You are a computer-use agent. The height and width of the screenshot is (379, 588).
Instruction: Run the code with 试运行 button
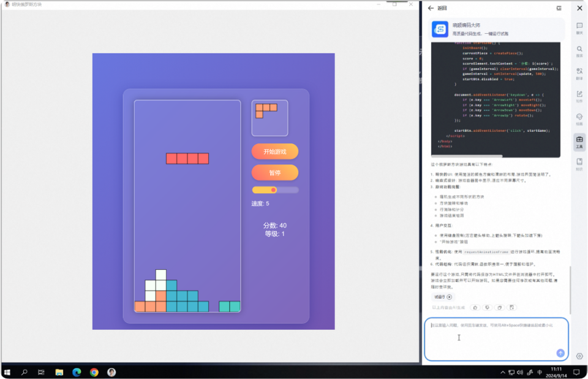443,297
